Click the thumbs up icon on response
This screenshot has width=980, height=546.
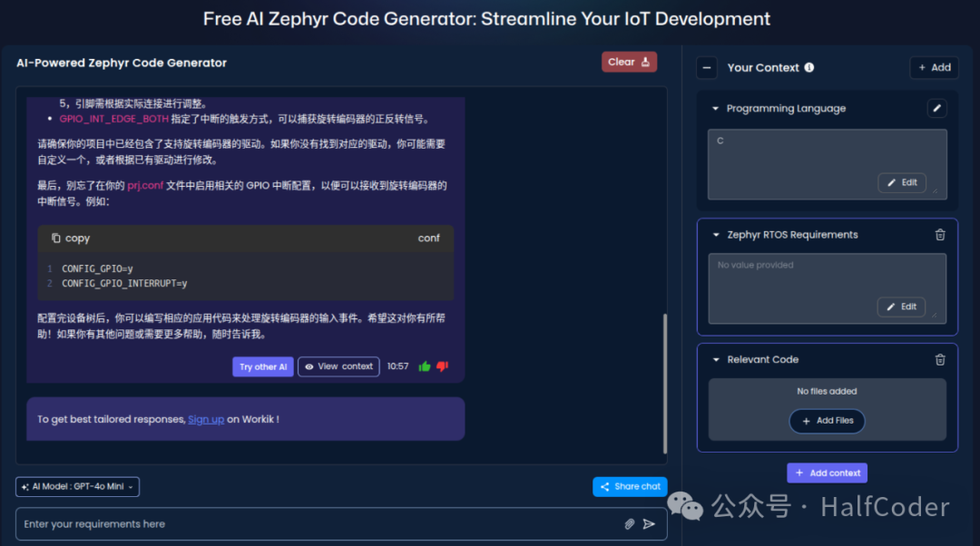tap(425, 366)
